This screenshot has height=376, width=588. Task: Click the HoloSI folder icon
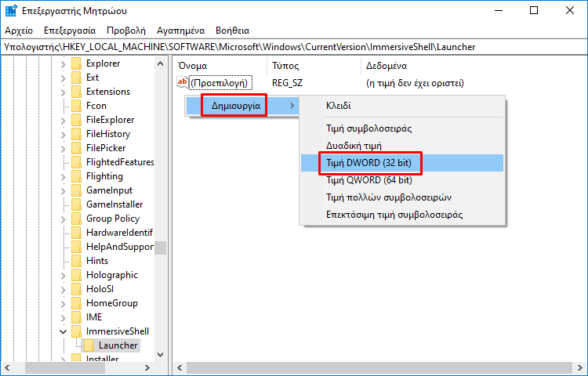tap(77, 289)
